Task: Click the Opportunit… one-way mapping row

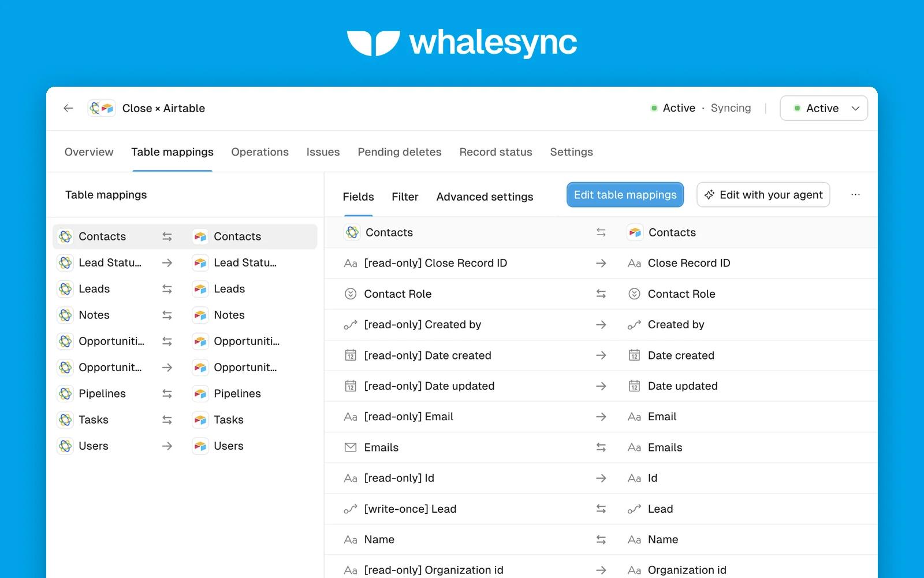Action: click(185, 368)
